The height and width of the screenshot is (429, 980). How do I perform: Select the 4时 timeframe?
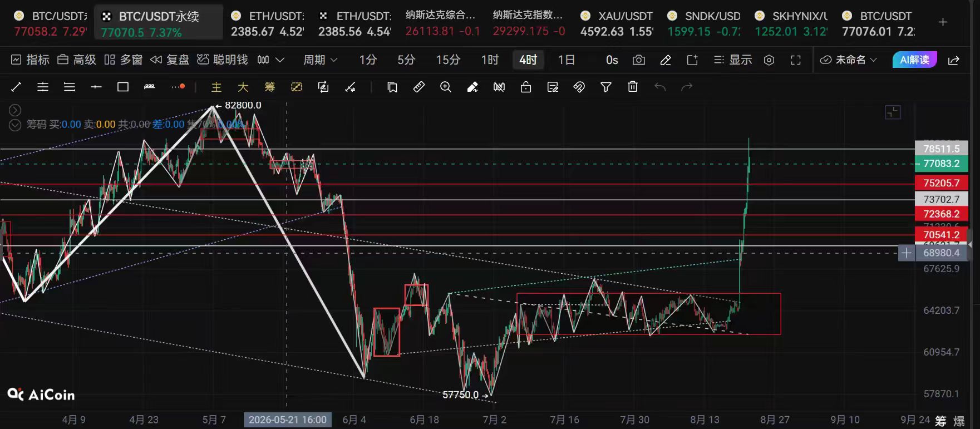[x=528, y=60]
